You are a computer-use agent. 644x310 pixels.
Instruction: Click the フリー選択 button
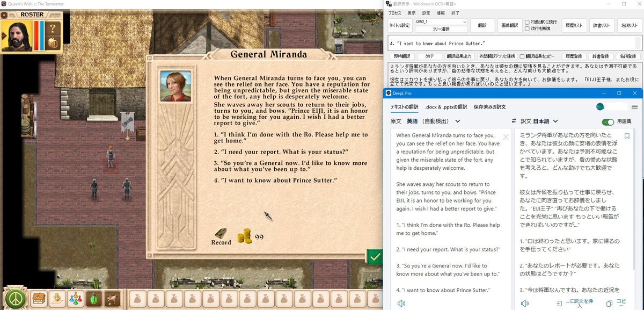[441, 29]
